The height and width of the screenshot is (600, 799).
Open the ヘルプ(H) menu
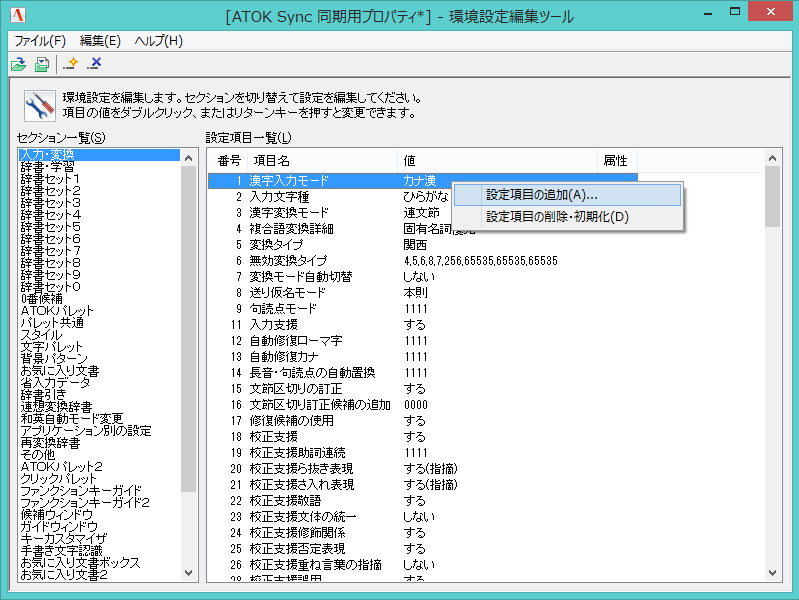[158, 41]
